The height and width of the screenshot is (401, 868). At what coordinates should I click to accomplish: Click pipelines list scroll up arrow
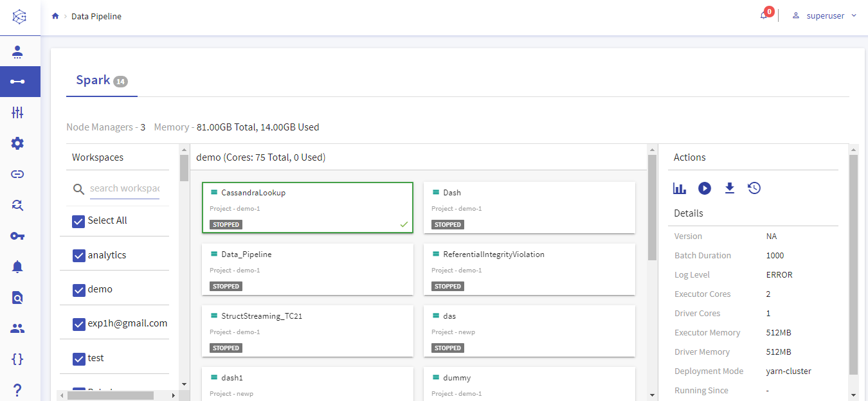coord(652,149)
